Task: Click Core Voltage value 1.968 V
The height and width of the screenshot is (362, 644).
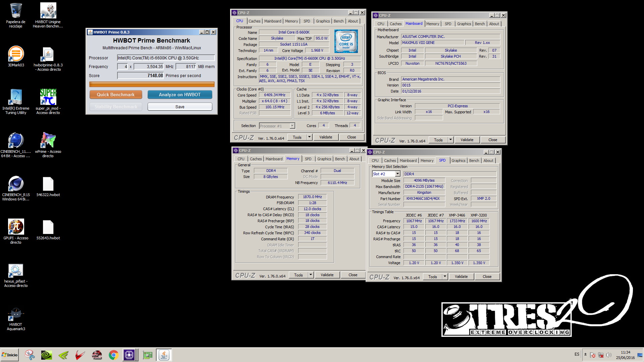Action: [x=317, y=51]
